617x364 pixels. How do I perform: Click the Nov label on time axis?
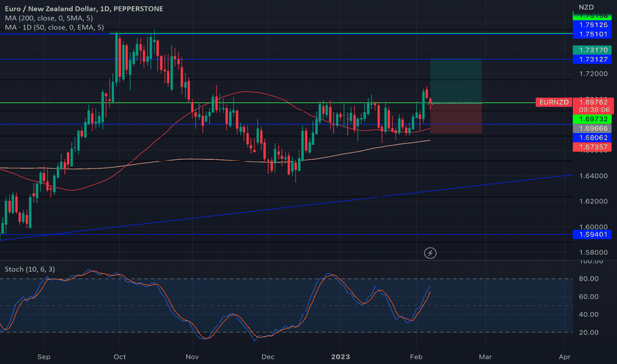pos(192,357)
